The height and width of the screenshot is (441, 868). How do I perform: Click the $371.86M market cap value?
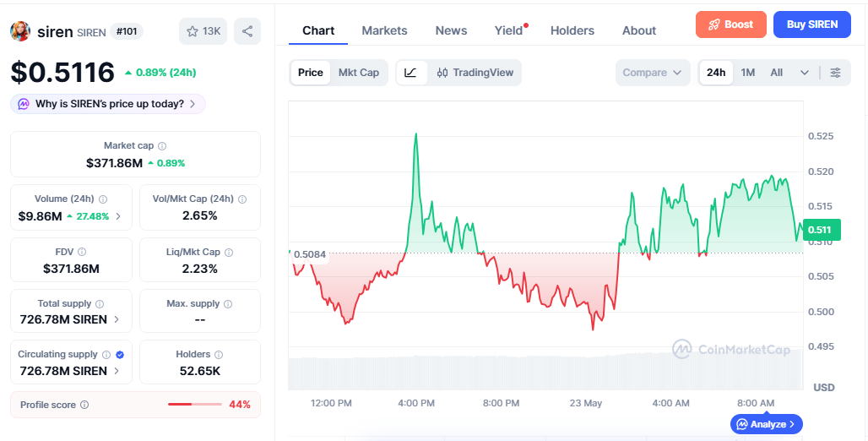pyautogui.click(x=114, y=163)
